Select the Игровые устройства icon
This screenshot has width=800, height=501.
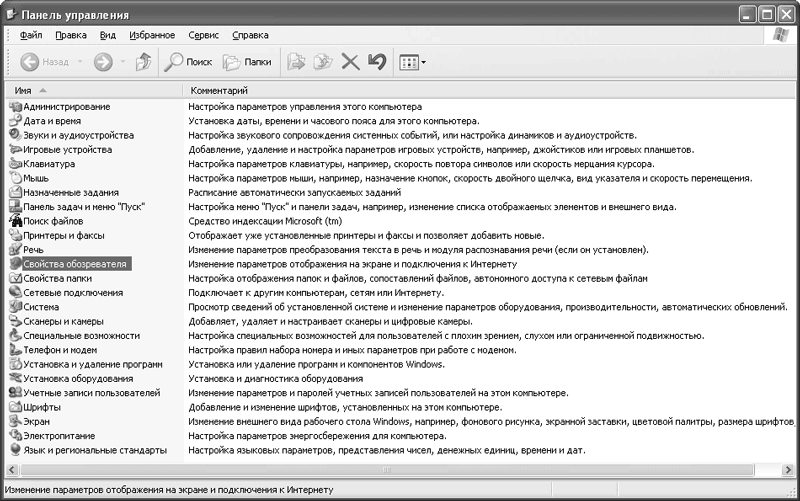point(15,149)
